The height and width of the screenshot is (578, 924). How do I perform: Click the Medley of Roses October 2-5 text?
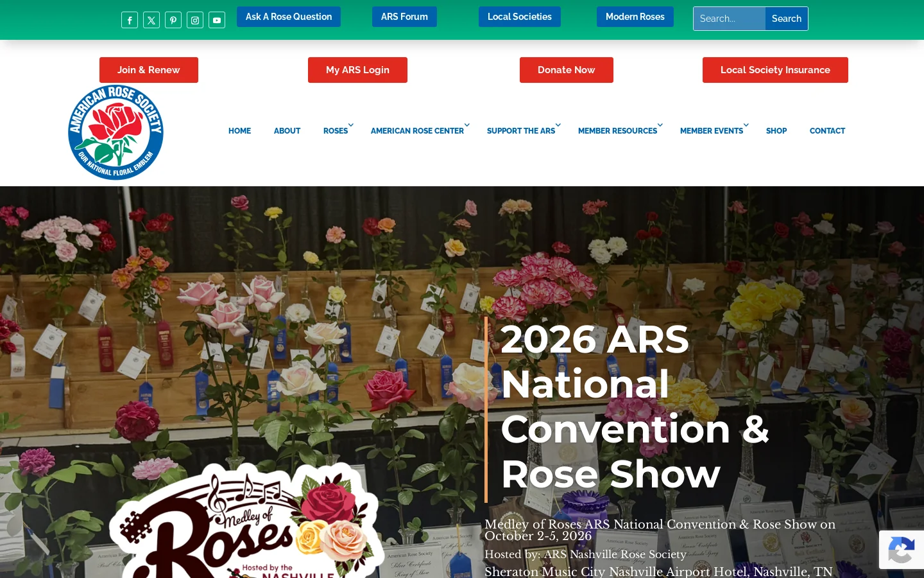(660, 530)
